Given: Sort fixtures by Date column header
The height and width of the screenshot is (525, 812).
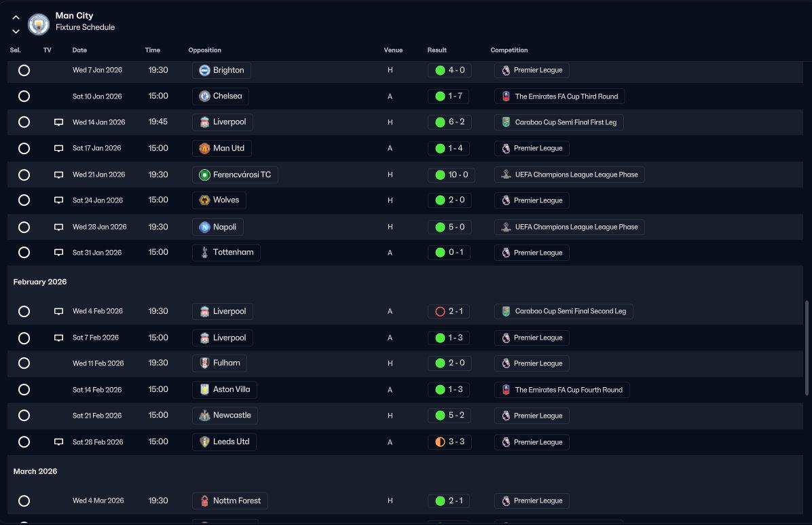Looking at the screenshot, I should tap(79, 50).
